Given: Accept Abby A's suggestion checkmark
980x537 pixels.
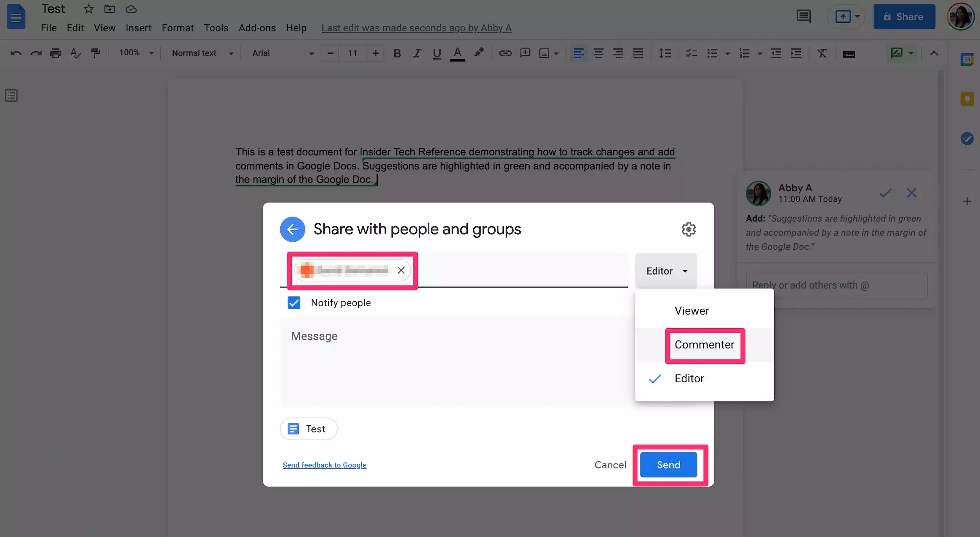Looking at the screenshot, I should [885, 193].
